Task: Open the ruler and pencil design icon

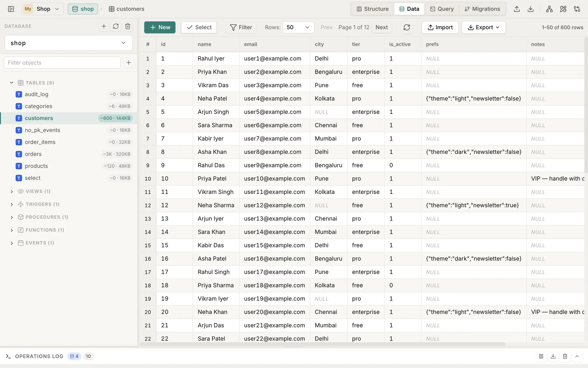Action: [563, 9]
